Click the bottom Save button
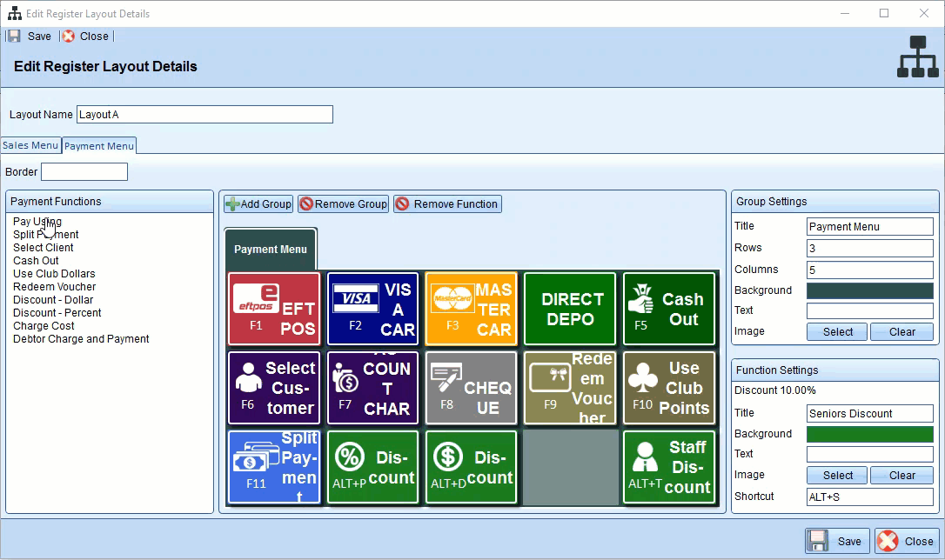Screen dimensions: 945x560 click(x=837, y=541)
